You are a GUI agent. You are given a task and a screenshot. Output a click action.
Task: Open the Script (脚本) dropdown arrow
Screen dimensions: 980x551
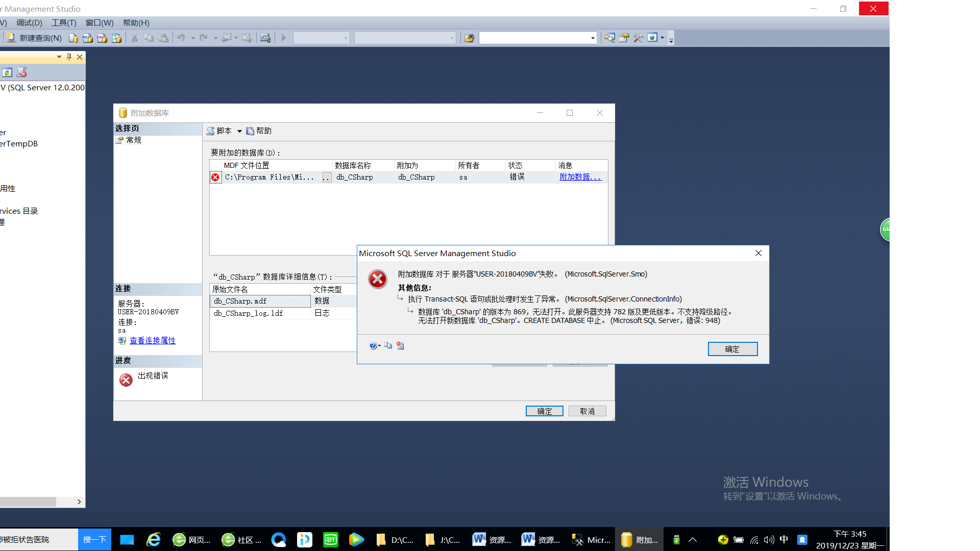click(x=239, y=131)
